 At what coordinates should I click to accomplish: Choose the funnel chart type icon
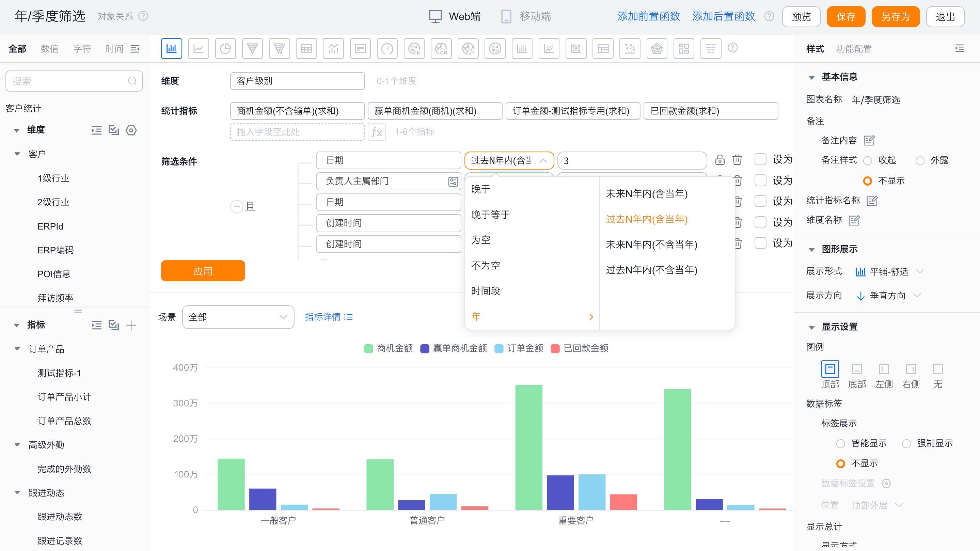click(x=252, y=49)
